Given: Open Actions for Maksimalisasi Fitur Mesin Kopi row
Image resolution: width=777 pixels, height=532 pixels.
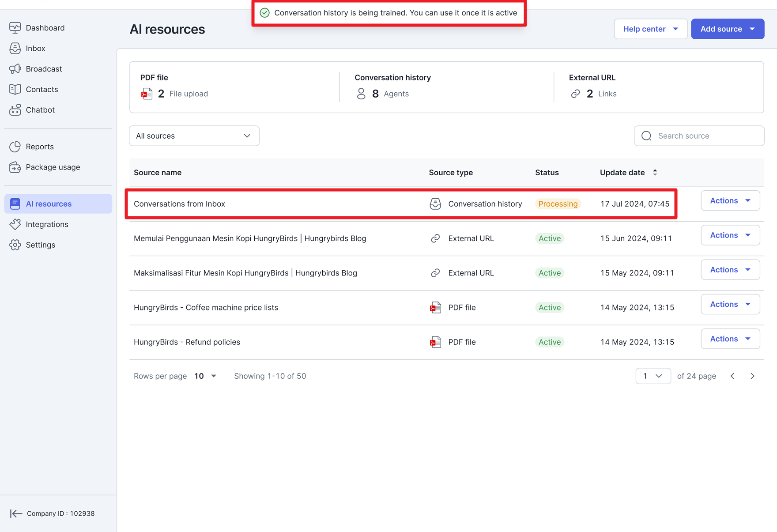Looking at the screenshot, I should pos(730,270).
